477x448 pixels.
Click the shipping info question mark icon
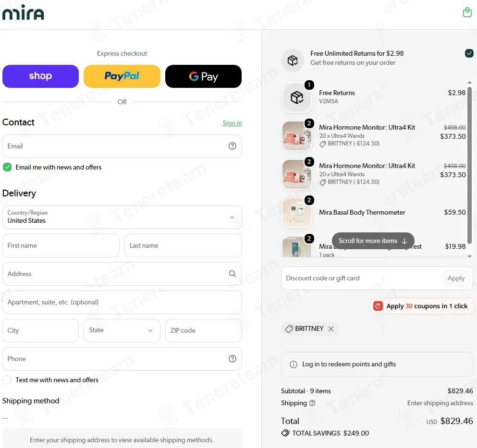click(312, 403)
